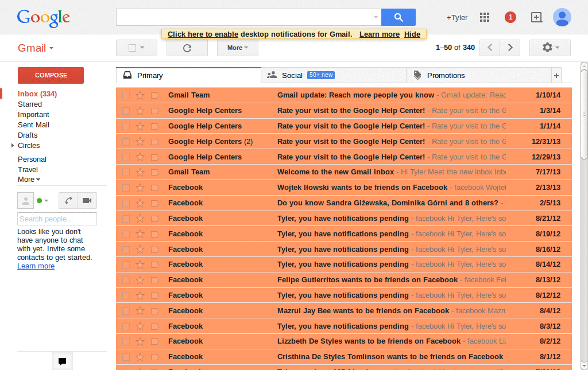The width and height of the screenshot is (588, 370).
Task: Open the Drafts folder
Action: click(x=28, y=135)
